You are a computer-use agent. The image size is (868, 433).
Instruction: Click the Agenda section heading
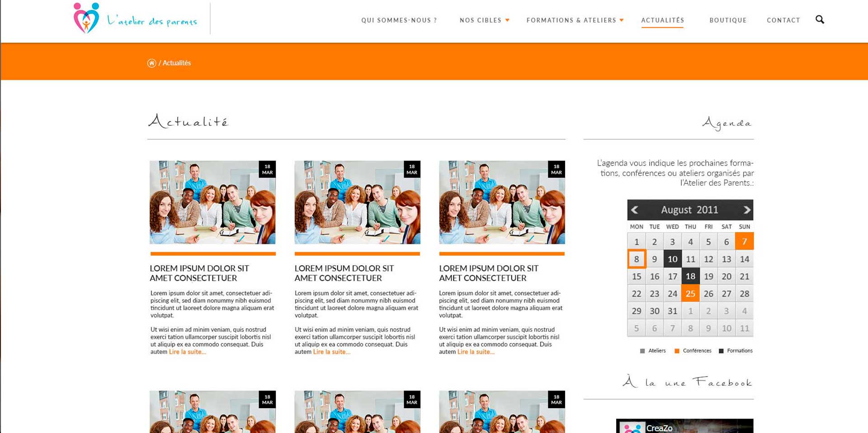(727, 123)
